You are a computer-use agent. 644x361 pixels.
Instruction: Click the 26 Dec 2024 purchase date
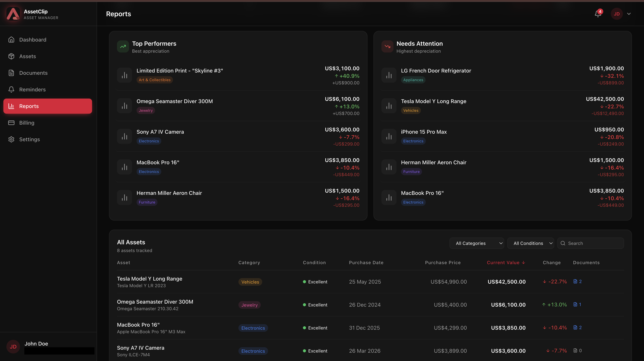click(x=365, y=305)
